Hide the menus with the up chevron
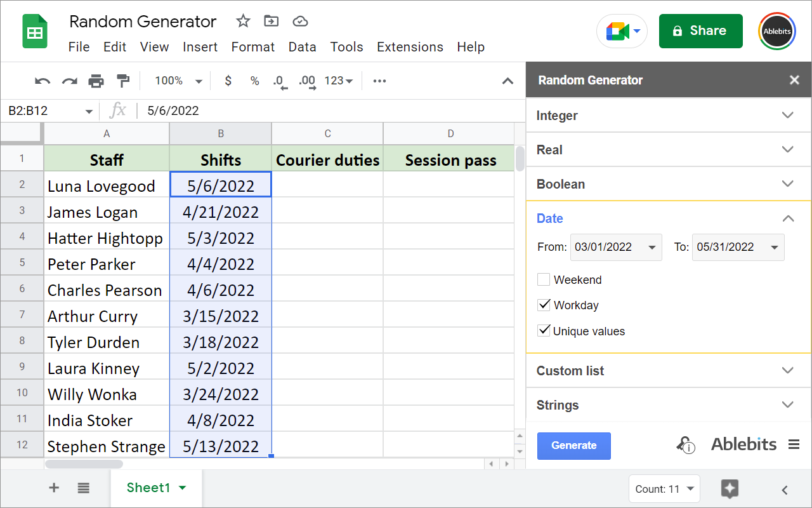The width and height of the screenshot is (812, 508). 507,81
